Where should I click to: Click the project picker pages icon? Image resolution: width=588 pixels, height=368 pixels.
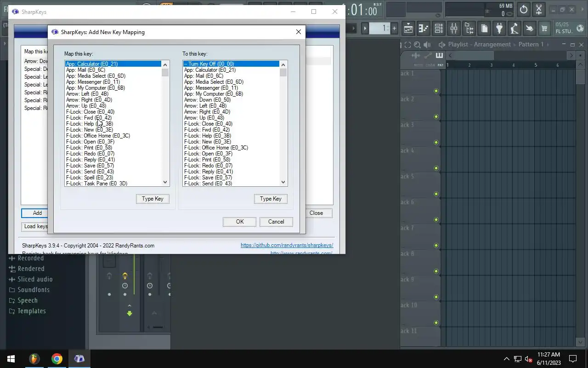coord(484,29)
